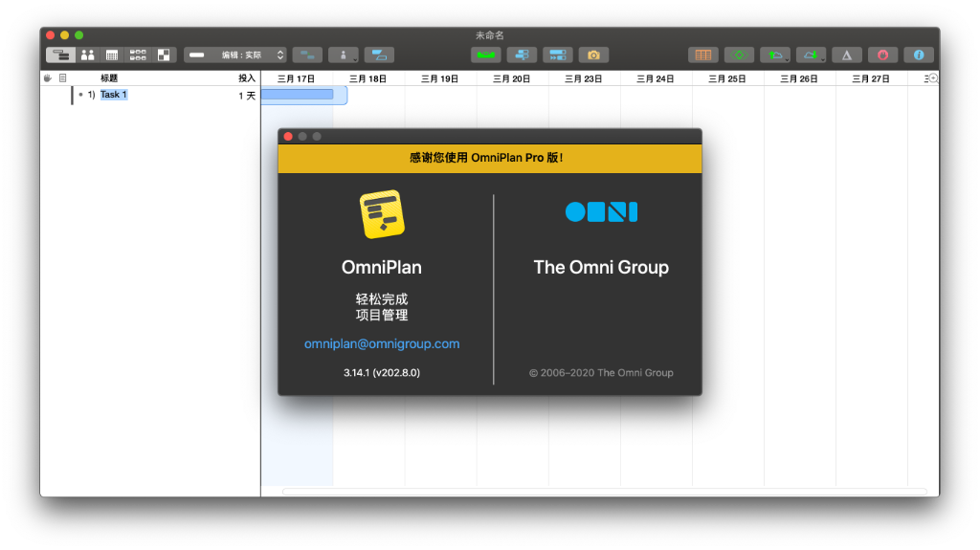Open the Calendar view
Image resolution: width=980 pixels, height=550 pixels.
coord(112,55)
